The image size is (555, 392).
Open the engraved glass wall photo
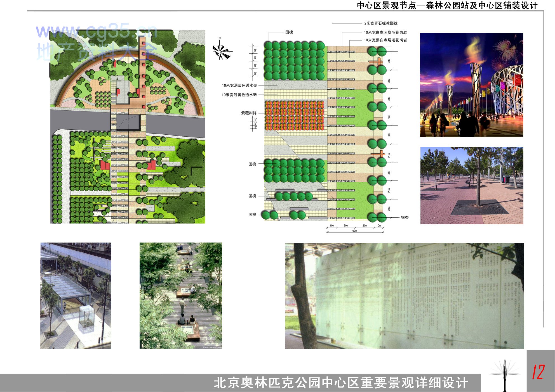pyautogui.click(x=405, y=296)
